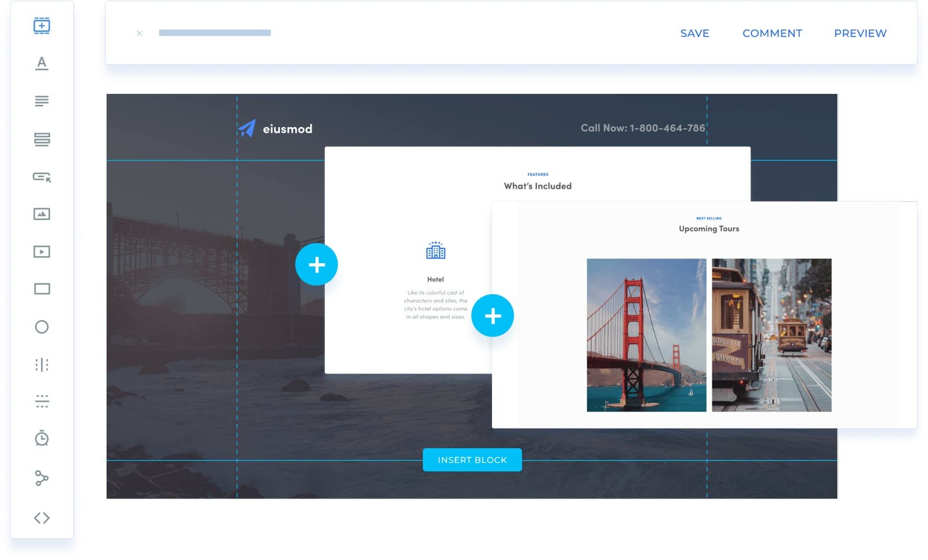
Task: Select the What's Included heading
Action: pos(538,186)
